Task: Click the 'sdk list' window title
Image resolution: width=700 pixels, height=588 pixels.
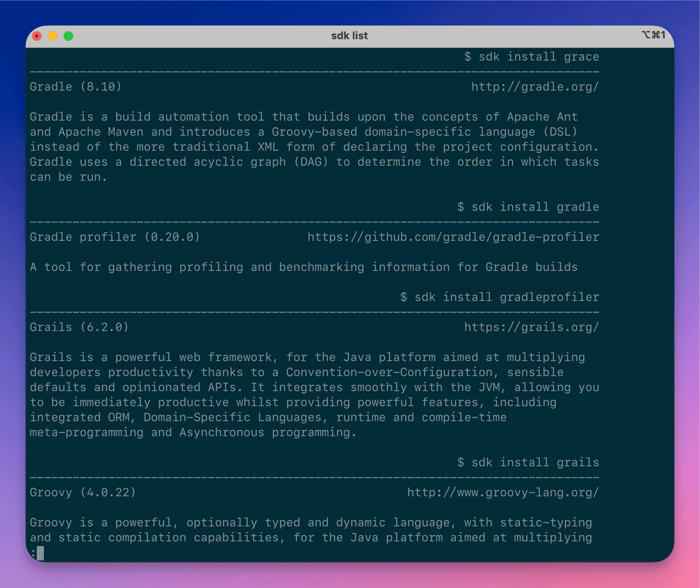Action: [349, 36]
